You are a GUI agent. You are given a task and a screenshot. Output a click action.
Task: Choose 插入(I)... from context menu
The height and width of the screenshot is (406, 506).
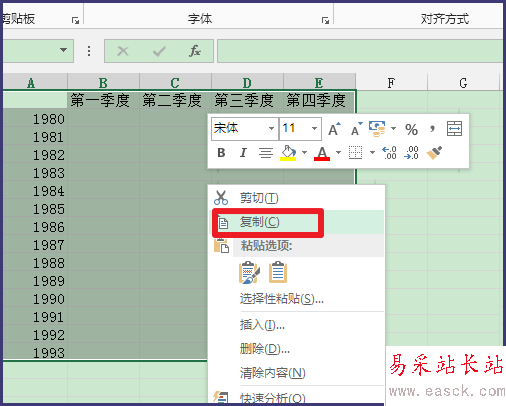(x=296, y=325)
